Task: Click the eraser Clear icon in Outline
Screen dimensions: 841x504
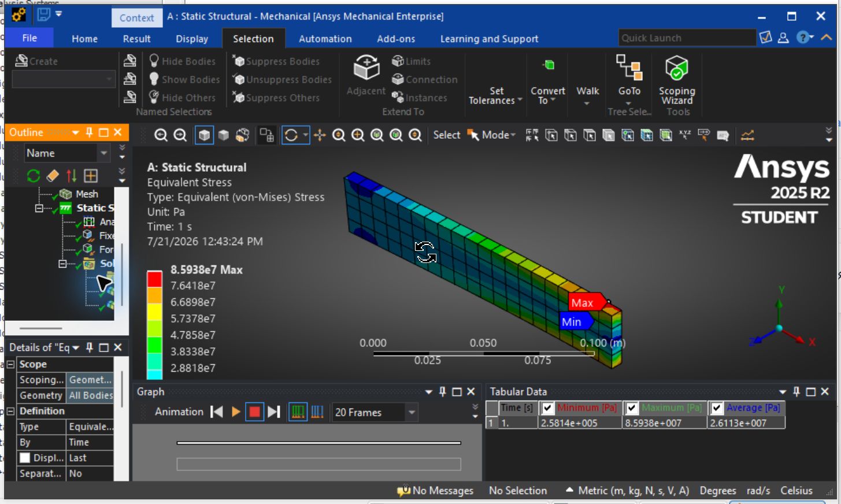Action: [x=53, y=176]
